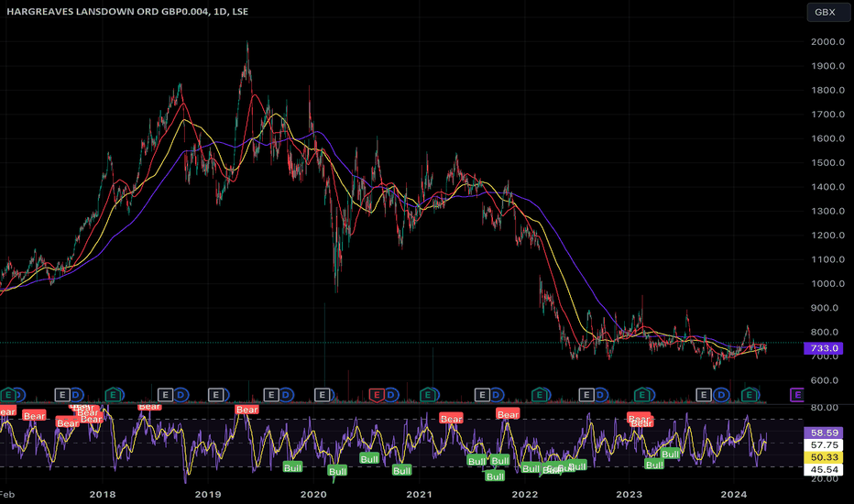Click the white 45.54 value tag
854x504 pixels.
(x=824, y=469)
